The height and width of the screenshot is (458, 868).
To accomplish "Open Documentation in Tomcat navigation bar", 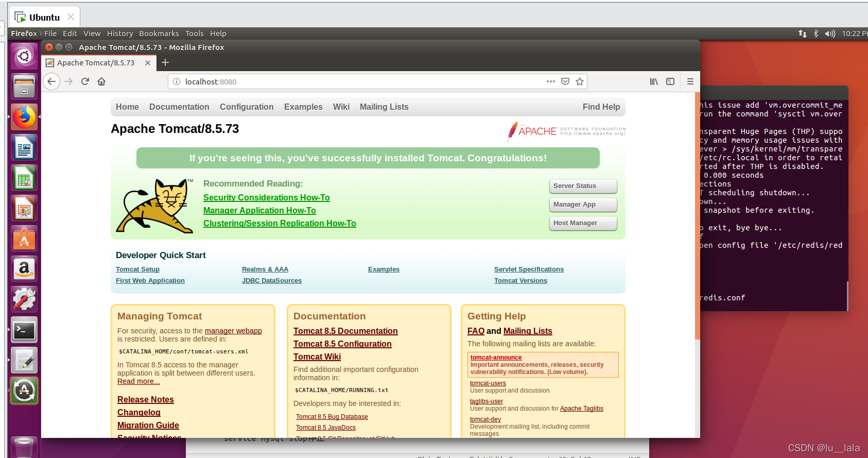I will pyautogui.click(x=179, y=107).
